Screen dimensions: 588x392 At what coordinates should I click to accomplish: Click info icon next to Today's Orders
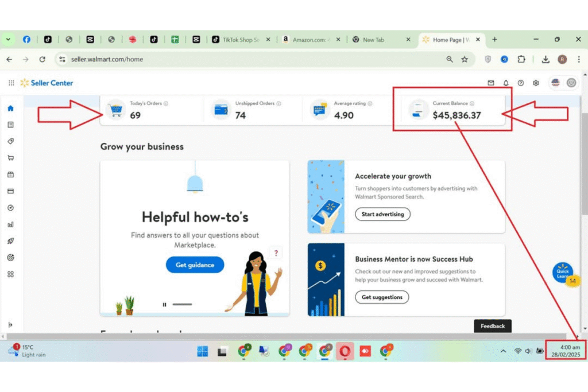166,103
